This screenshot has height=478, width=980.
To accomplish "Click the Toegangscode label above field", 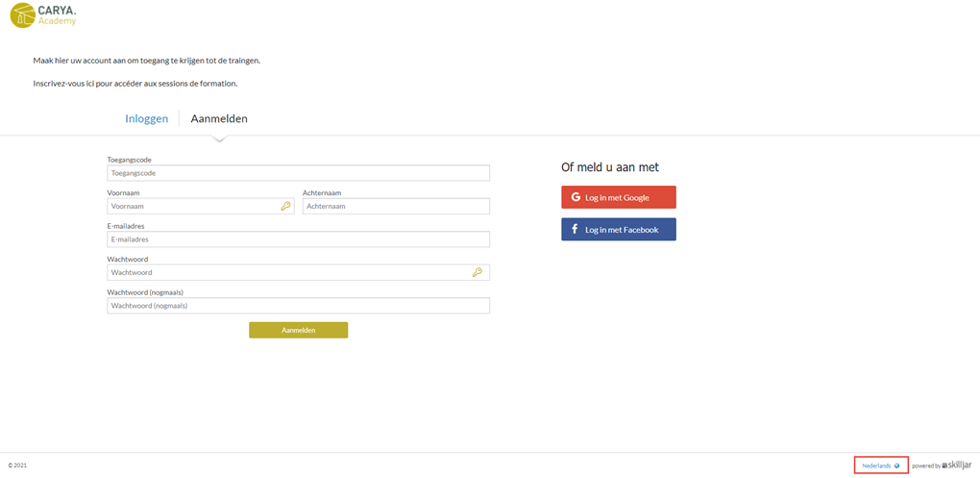I will (130, 160).
